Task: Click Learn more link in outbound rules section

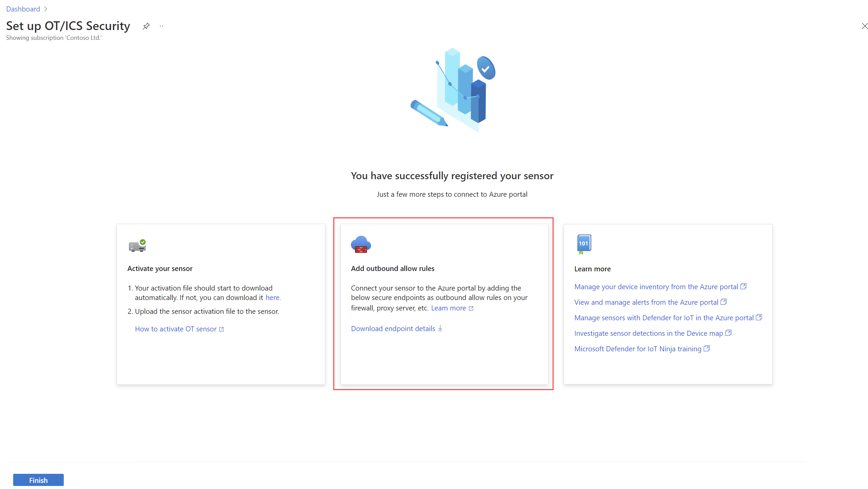Action: (449, 308)
